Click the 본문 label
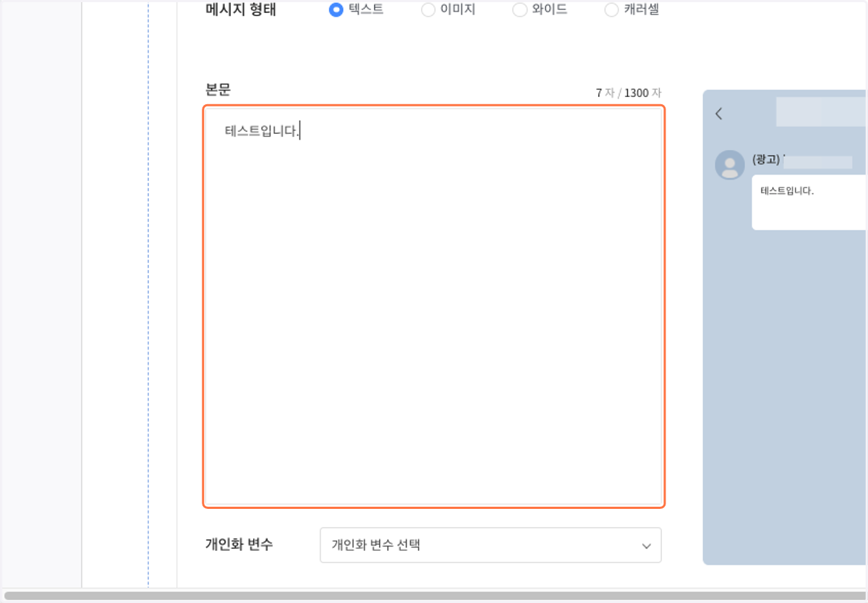 (218, 90)
